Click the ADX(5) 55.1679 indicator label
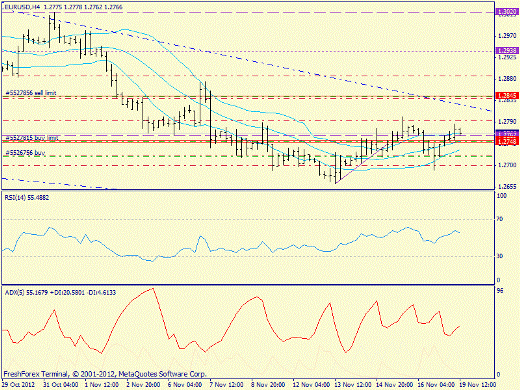Screen dimensions: 520x390 click(60, 293)
